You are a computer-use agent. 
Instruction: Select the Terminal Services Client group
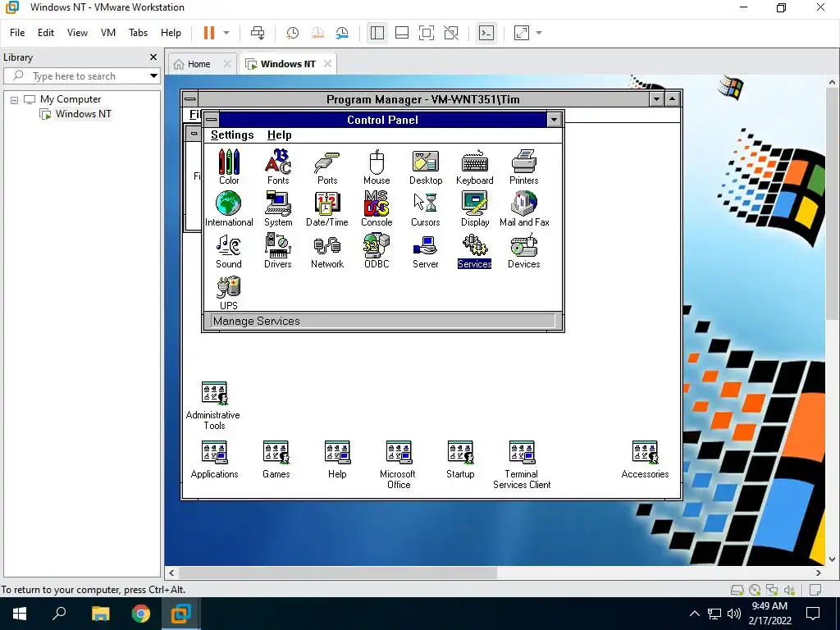coord(522,464)
